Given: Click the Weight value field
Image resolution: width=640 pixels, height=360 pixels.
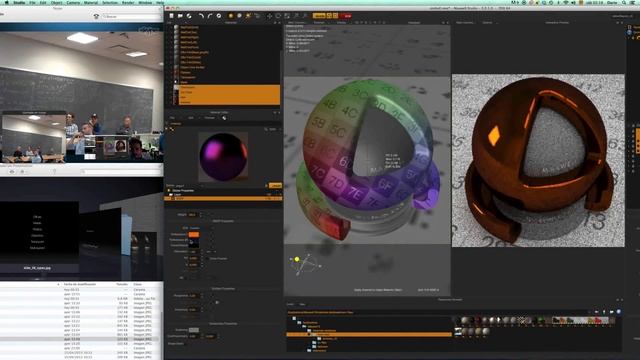Looking at the screenshot, I should [193, 215].
